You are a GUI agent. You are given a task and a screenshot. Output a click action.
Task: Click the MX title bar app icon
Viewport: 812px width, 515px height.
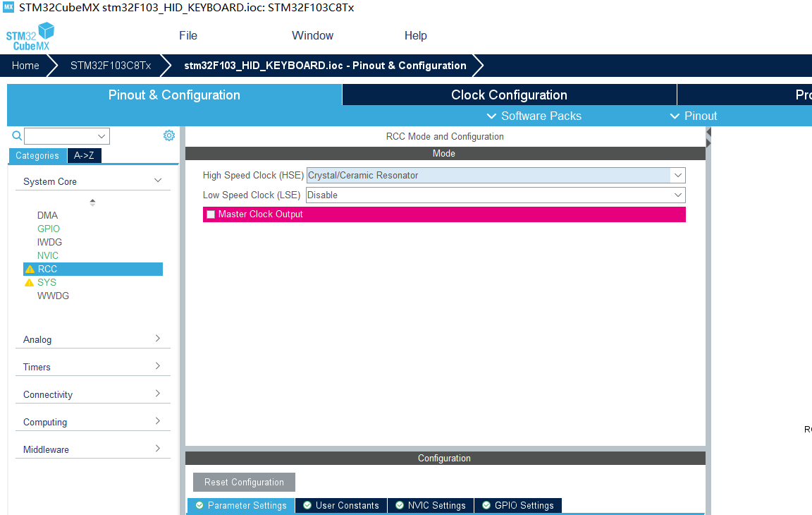click(x=8, y=7)
